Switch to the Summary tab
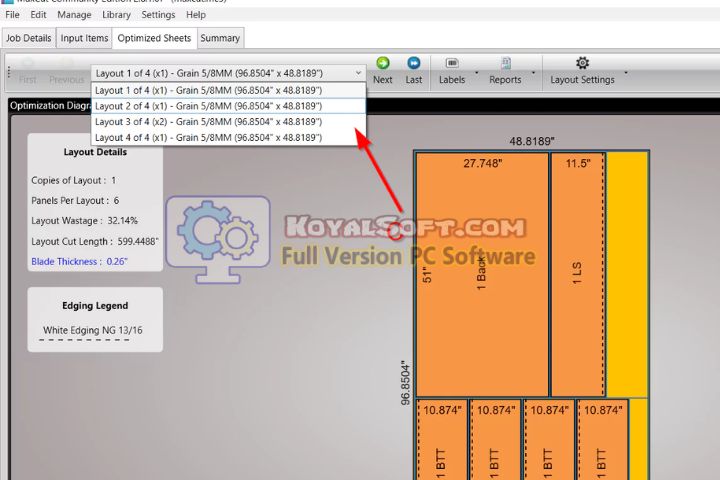The width and height of the screenshot is (720, 480). click(219, 38)
